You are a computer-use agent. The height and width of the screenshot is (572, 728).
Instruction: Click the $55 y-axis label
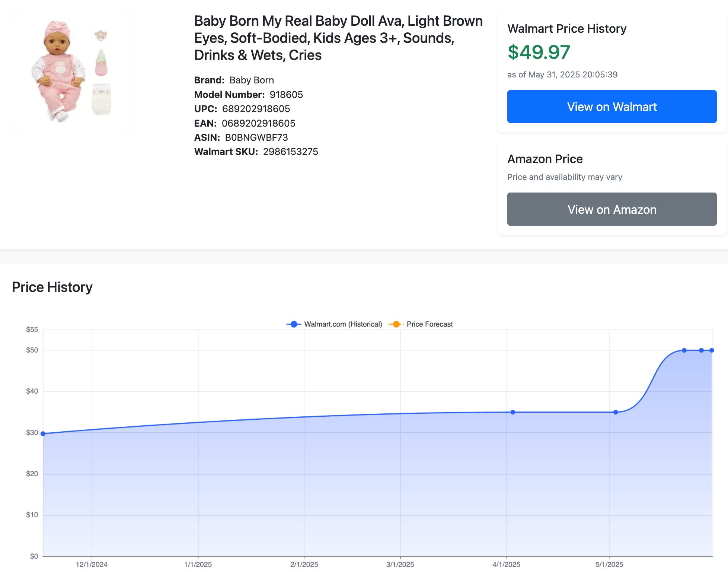[x=32, y=330]
